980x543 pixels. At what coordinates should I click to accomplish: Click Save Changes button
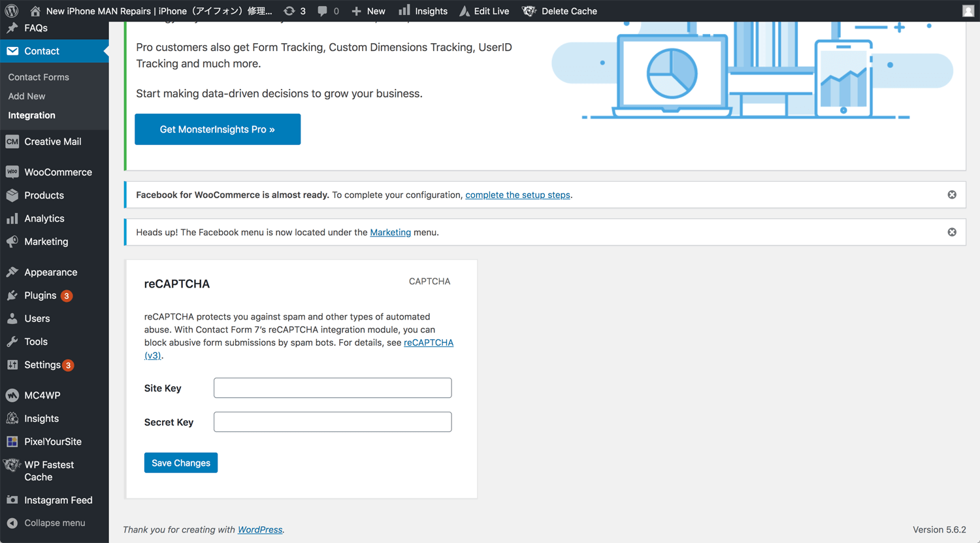click(x=181, y=463)
